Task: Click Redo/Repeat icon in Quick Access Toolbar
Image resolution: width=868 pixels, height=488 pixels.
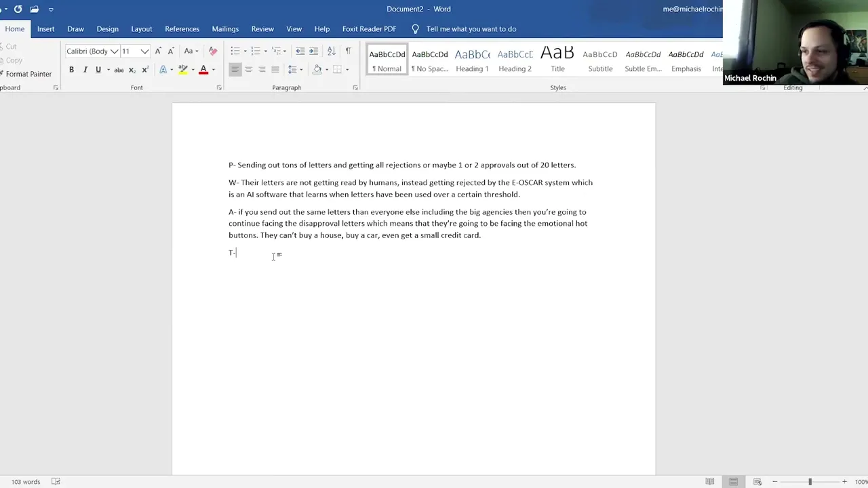Action: (x=18, y=9)
